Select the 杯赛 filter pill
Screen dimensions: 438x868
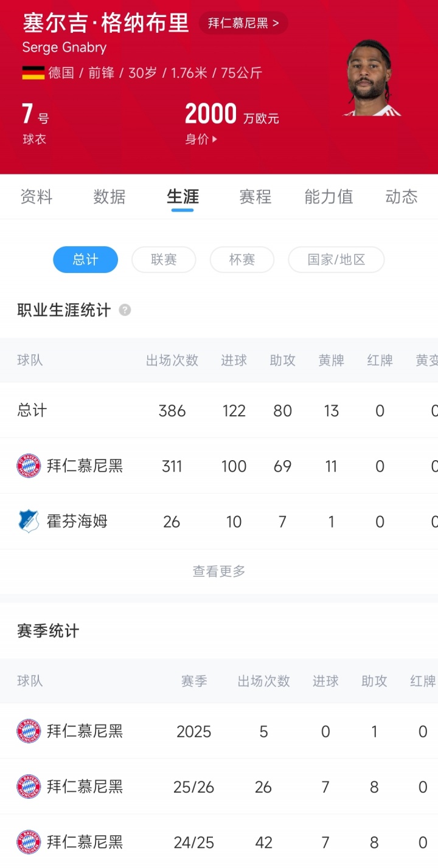pos(242,260)
